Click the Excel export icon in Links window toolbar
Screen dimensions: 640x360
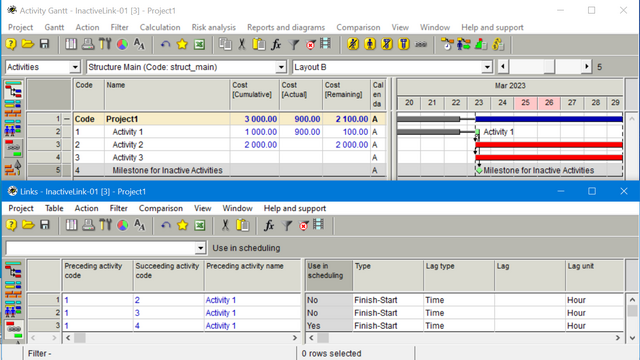click(x=200, y=225)
